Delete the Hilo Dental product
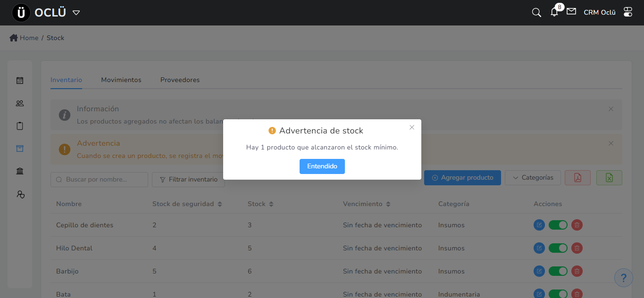 click(x=577, y=248)
